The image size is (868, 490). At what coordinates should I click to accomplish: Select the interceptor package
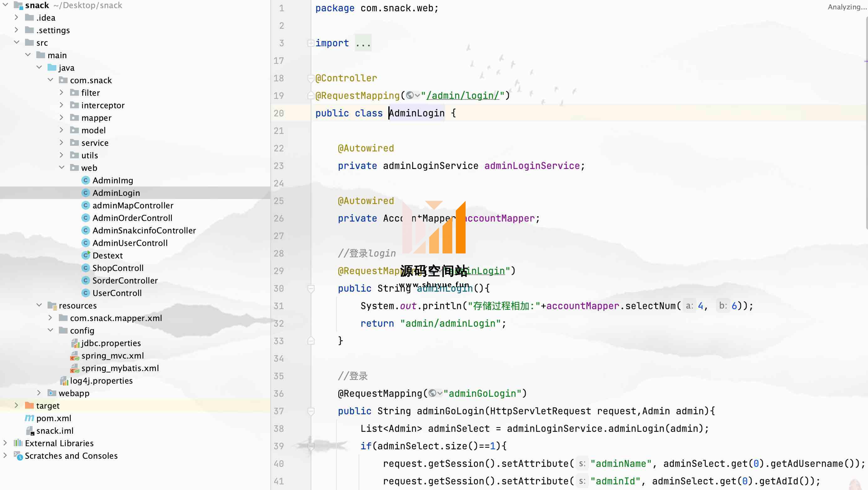(x=103, y=105)
